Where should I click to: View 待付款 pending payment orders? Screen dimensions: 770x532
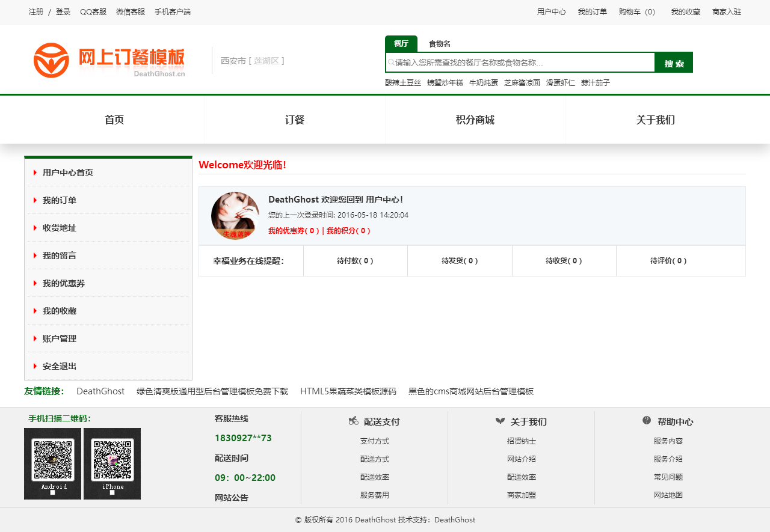click(x=355, y=261)
